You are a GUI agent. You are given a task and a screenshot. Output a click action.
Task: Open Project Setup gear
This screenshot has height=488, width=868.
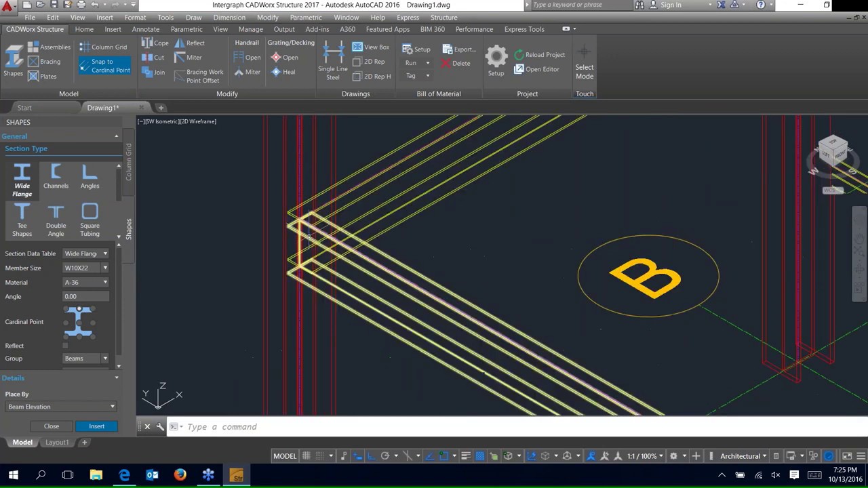[496, 60]
